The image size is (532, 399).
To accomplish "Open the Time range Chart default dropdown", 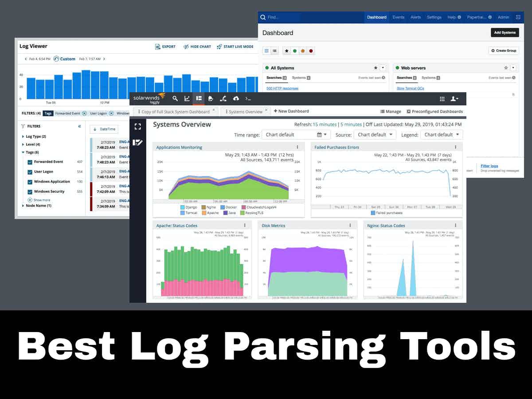I will coord(296,134).
